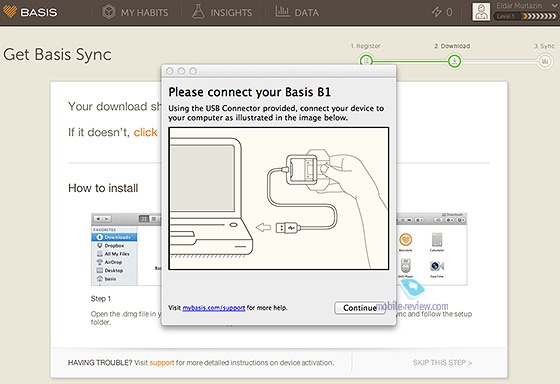This screenshot has height=384, width=560.
Task: Select basis folder in Finder image
Action: pos(106,279)
